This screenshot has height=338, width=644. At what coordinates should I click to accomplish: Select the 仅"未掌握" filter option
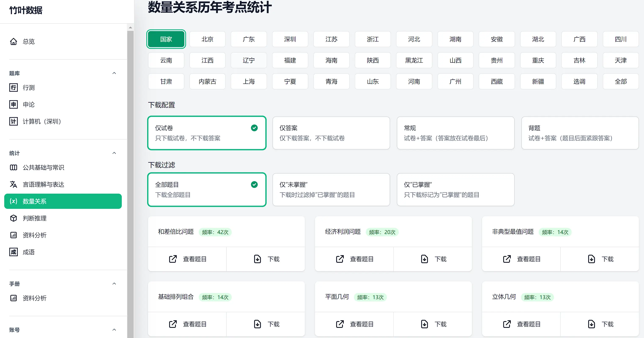coord(331,189)
